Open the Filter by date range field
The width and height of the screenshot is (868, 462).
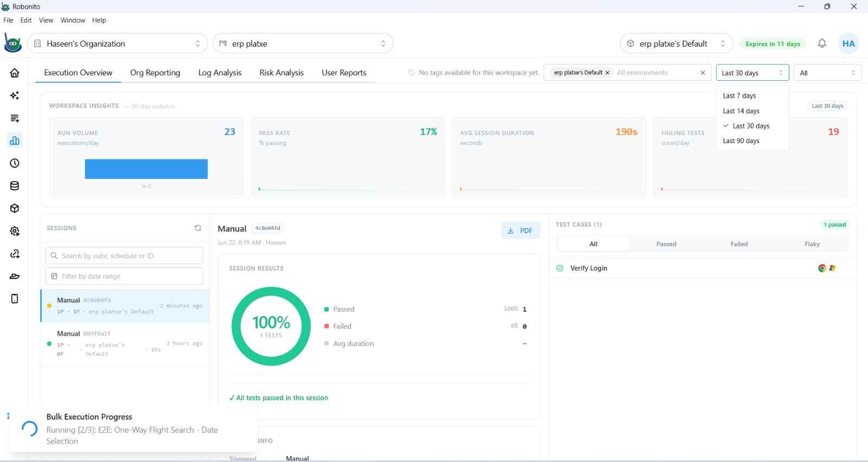point(124,277)
